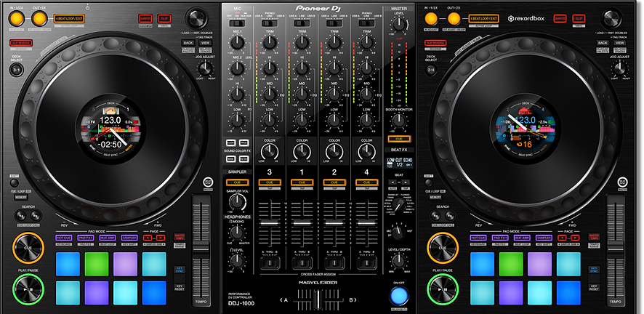Click the left deck Beat Sync button
This screenshot has height=314, width=644.
click(x=208, y=182)
